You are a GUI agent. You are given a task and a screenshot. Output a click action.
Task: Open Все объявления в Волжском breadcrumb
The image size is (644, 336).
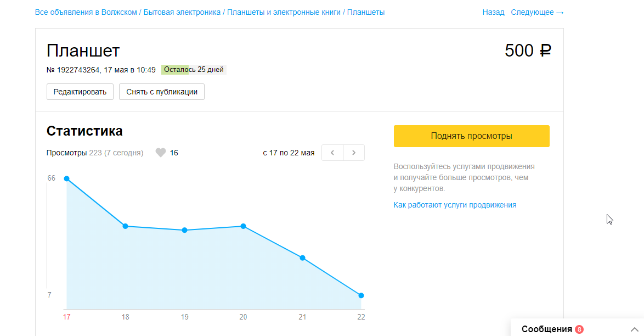(x=86, y=12)
